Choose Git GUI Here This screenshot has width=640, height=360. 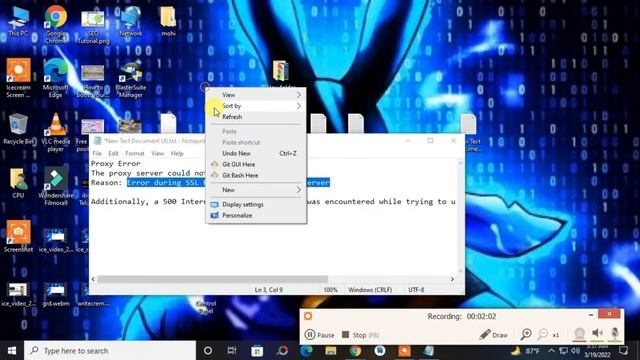click(256, 164)
